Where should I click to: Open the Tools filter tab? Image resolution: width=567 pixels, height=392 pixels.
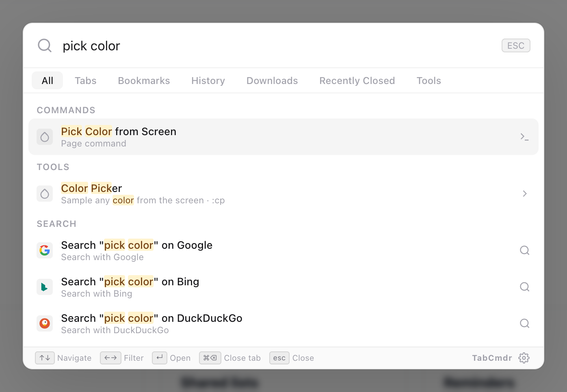click(x=428, y=81)
